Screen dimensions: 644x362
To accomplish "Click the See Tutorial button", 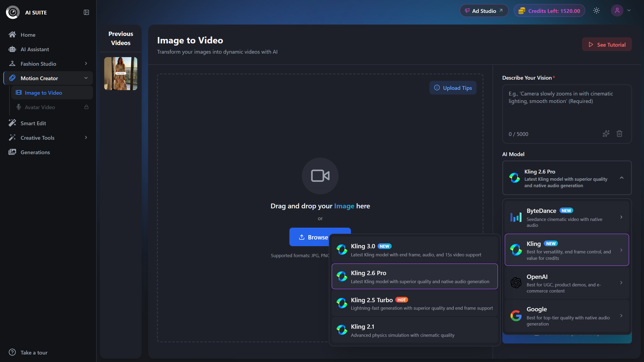I will tap(607, 45).
